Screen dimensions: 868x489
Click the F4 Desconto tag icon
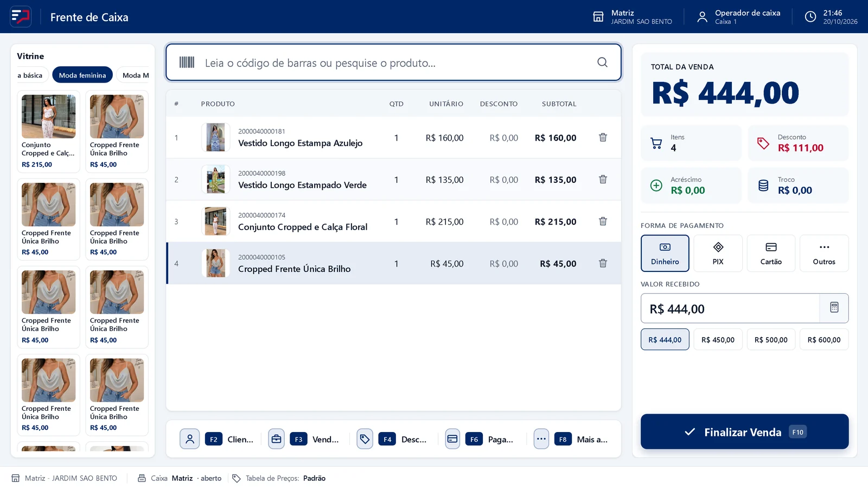point(365,439)
